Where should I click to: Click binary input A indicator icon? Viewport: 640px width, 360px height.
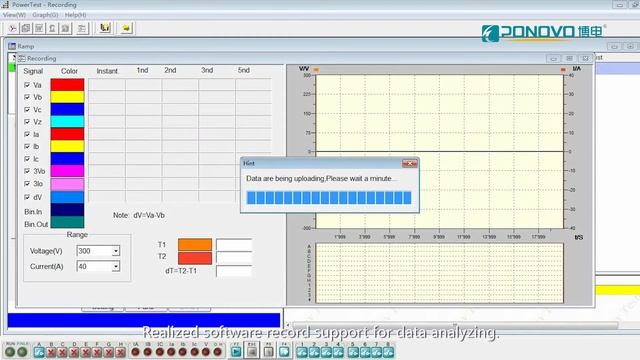(x=39, y=352)
